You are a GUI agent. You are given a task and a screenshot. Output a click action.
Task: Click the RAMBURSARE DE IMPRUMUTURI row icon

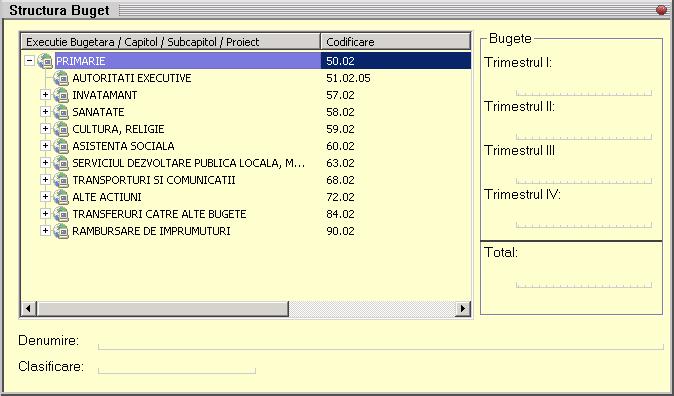coord(61,231)
